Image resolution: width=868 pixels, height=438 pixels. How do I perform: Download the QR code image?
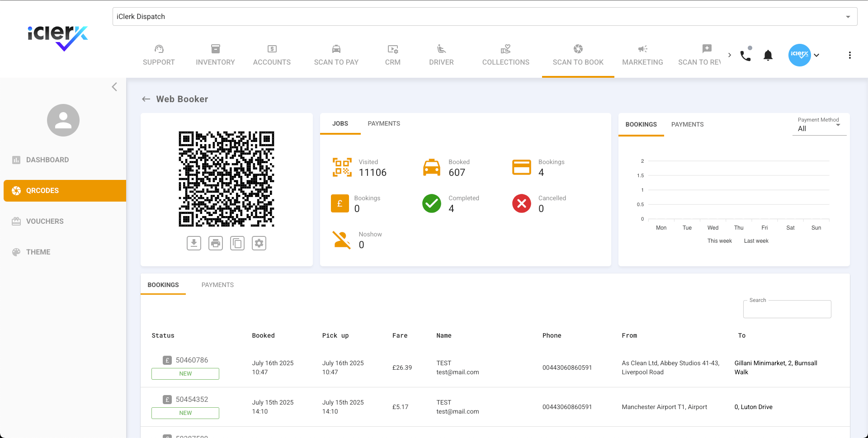pos(194,243)
